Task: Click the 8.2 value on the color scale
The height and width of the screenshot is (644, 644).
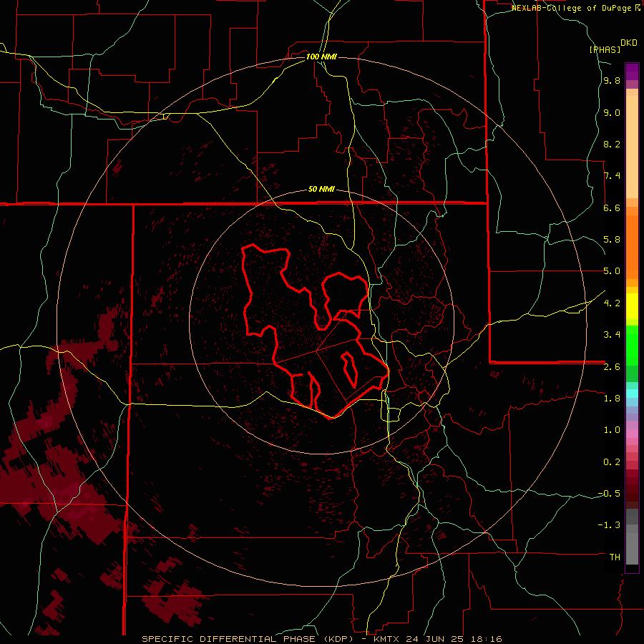Action: 612,144
